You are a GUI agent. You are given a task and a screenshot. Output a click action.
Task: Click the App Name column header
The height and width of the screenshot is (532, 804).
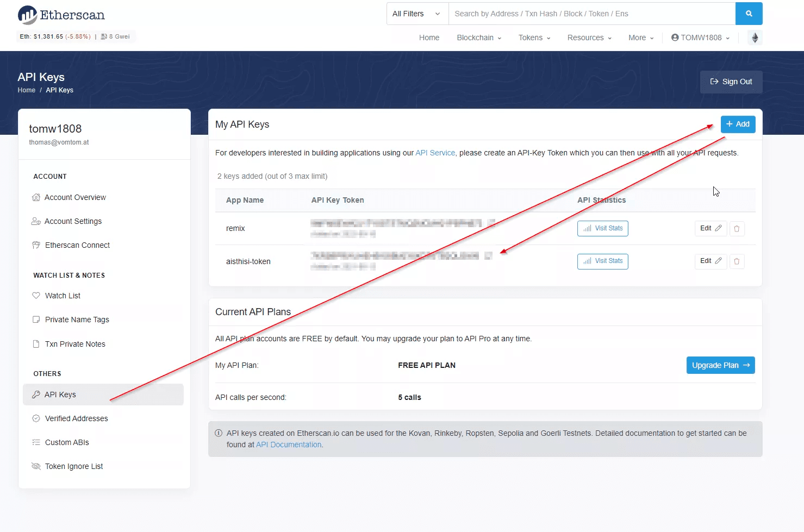(245, 200)
